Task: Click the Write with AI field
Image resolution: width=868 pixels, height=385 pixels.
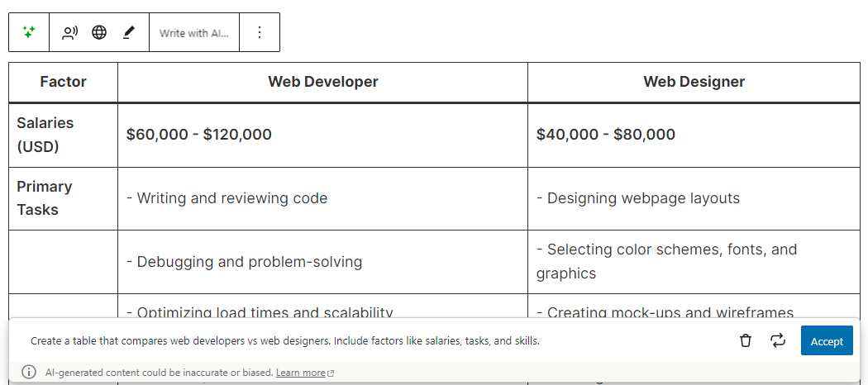Action: point(194,33)
